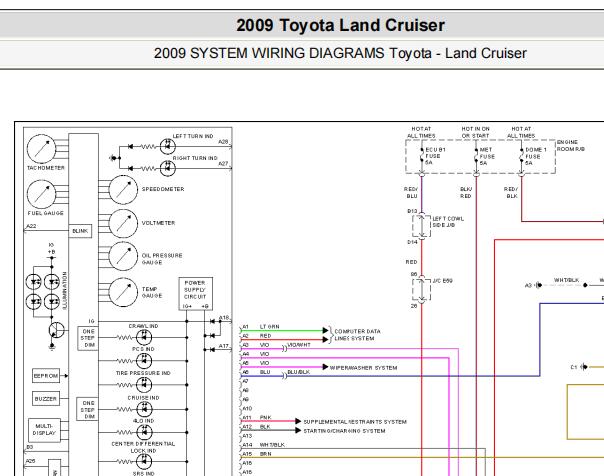Click the 'BLU/BLK' wire label
Viewport: 604px width, 476px height.
pyautogui.click(x=299, y=372)
